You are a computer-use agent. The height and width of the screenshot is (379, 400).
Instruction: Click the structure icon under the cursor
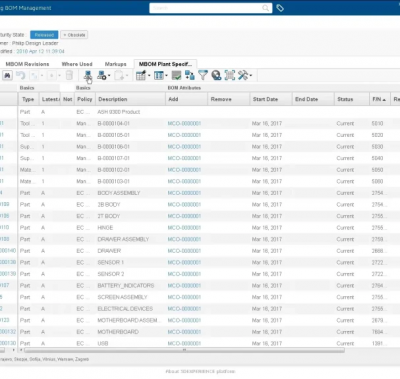click(88, 75)
